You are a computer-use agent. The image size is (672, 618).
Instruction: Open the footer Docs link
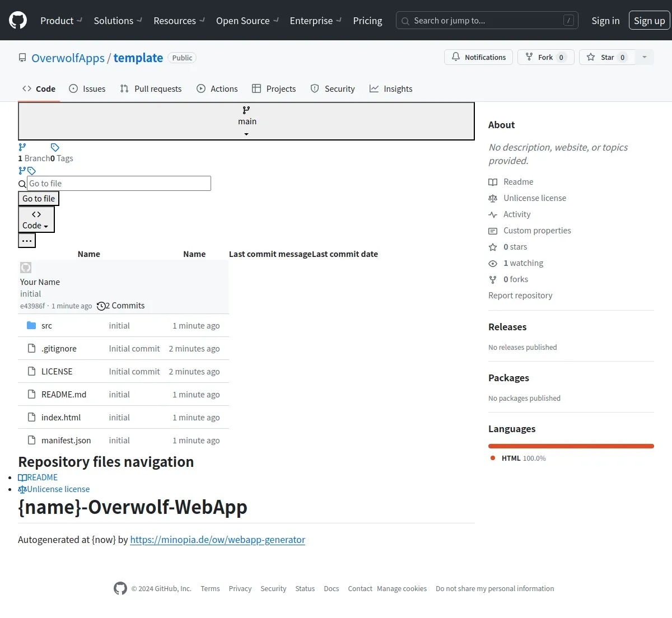click(332, 589)
